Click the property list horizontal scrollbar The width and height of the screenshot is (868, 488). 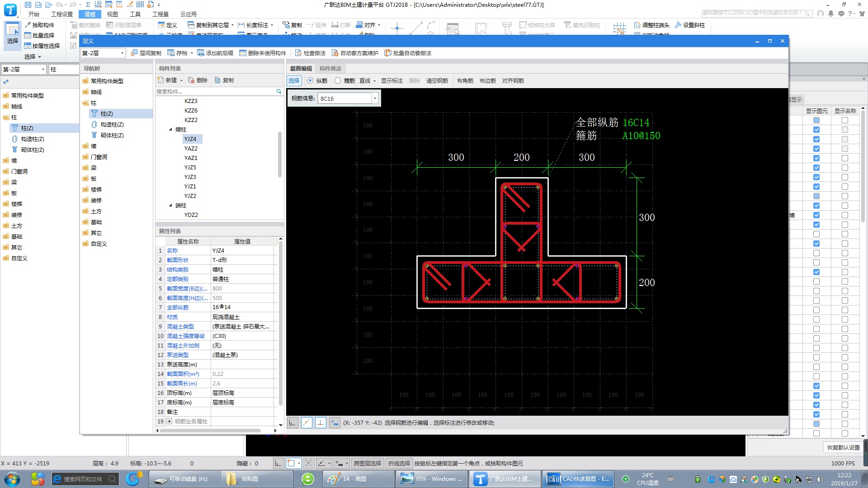pyautogui.click(x=210, y=430)
